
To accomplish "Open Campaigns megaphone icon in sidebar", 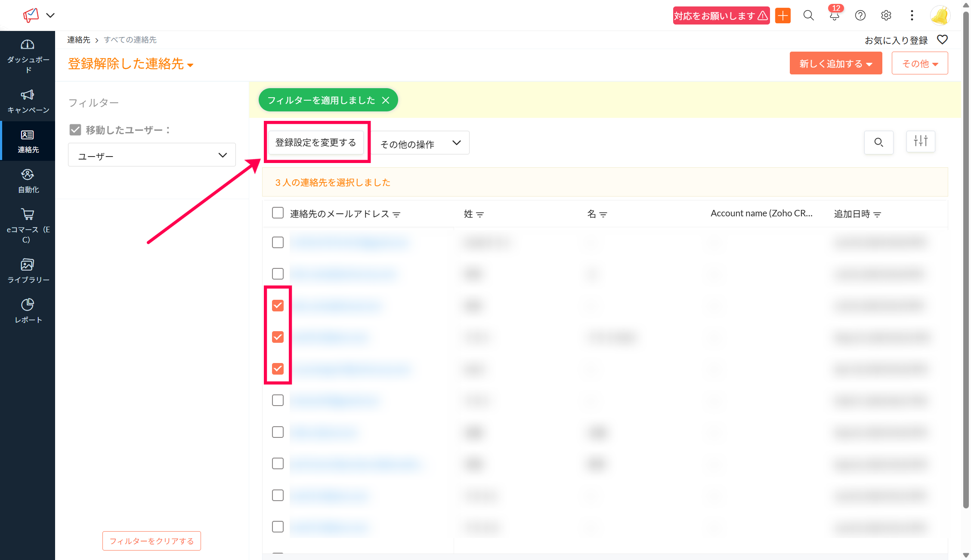I will pos(28,95).
